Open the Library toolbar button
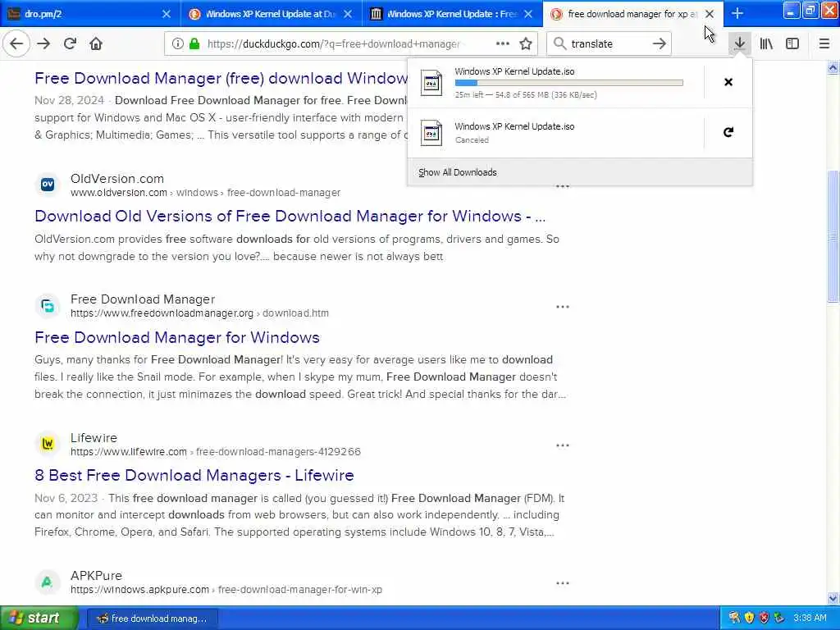The width and height of the screenshot is (840, 630). click(766, 44)
